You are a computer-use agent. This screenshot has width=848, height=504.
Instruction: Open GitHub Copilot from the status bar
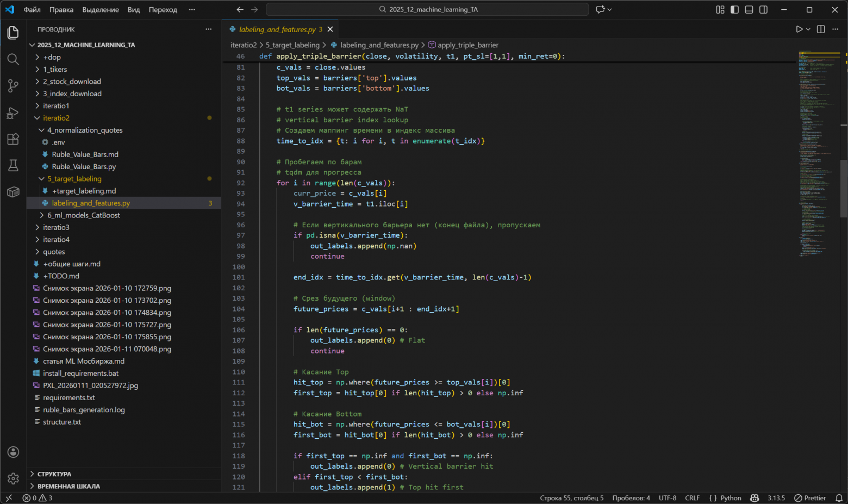tap(754, 497)
